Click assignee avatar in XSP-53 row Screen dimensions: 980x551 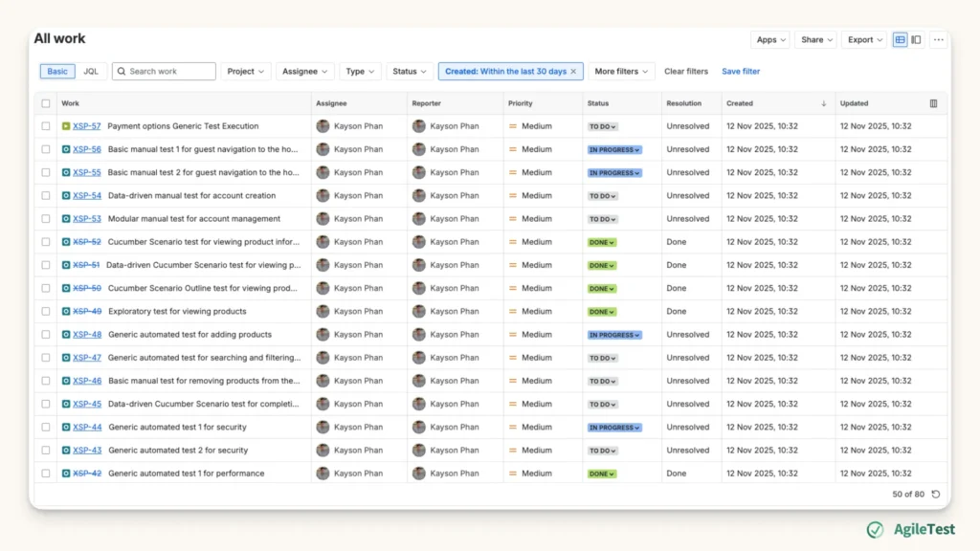(x=323, y=219)
